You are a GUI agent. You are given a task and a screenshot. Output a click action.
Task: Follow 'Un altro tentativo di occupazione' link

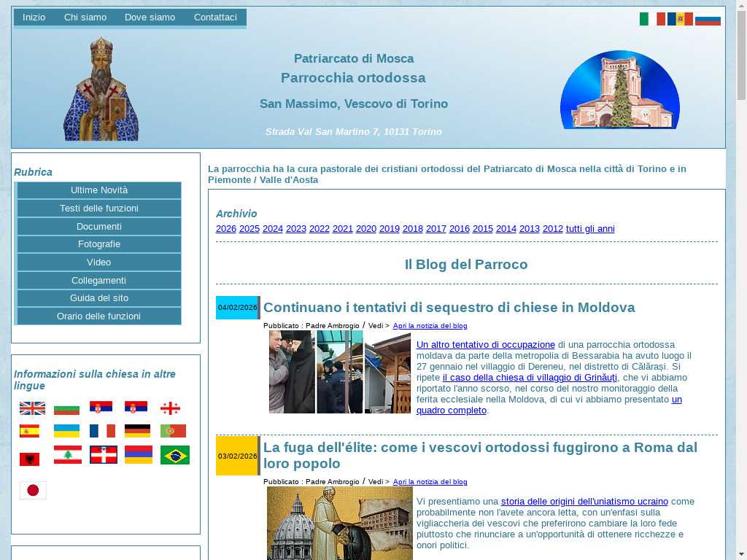[x=485, y=345]
